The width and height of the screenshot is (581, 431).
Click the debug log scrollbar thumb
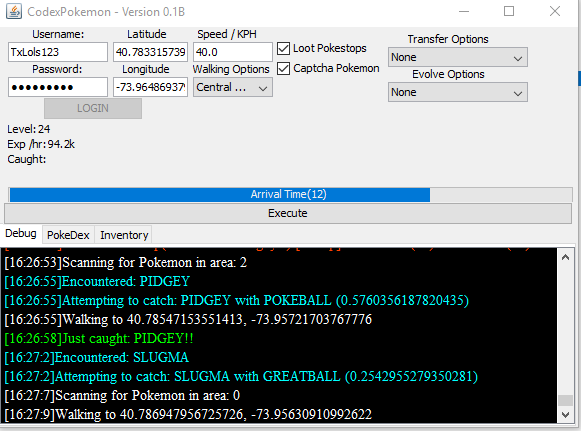tap(565, 400)
